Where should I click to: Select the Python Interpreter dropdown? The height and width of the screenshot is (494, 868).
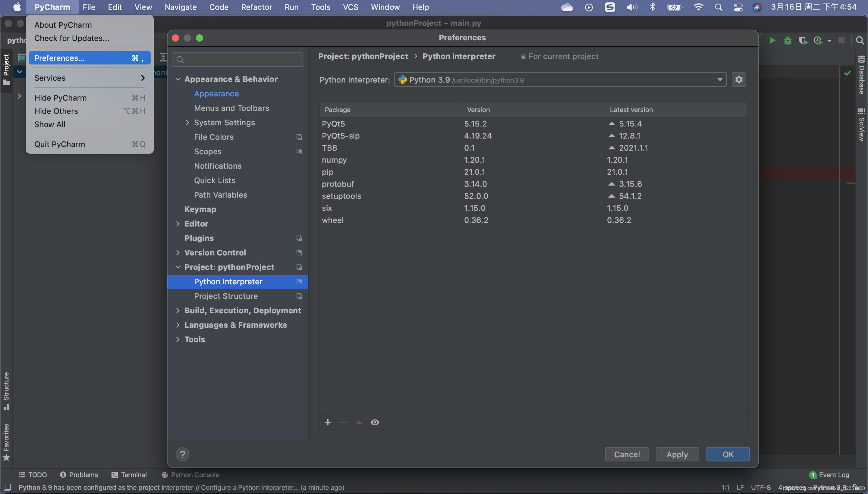click(x=560, y=79)
